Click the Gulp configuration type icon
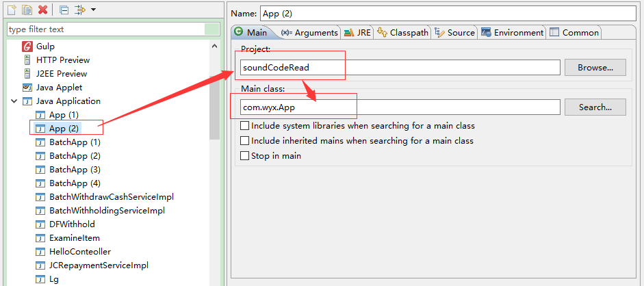The height and width of the screenshot is (286, 644). point(27,47)
